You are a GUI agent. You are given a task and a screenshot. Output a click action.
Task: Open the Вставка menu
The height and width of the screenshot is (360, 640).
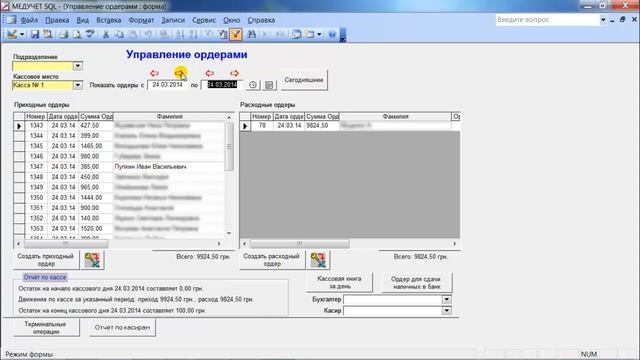click(109, 20)
